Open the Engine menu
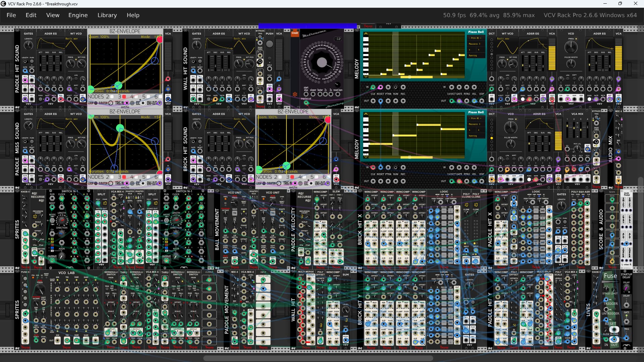The image size is (644, 362). coord(78,15)
